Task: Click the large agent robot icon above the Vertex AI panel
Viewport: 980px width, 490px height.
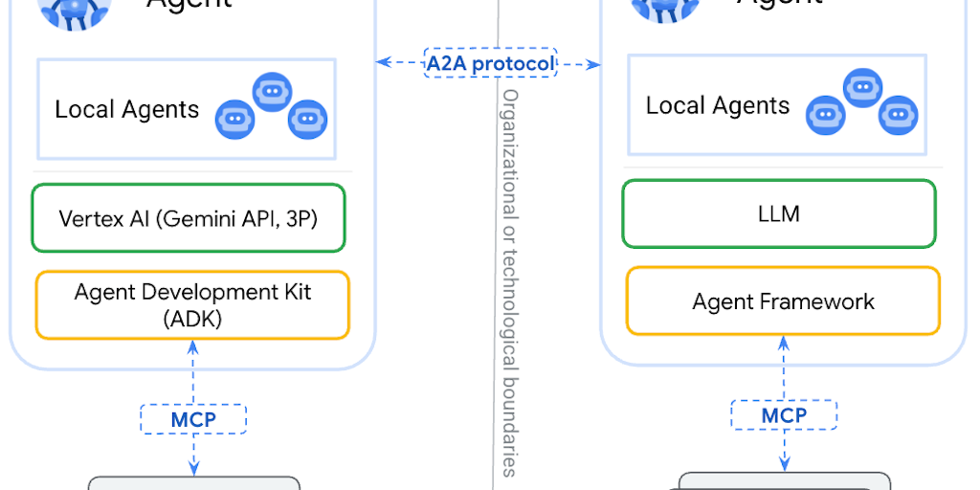Action: pyautogui.click(x=75, y=10)
